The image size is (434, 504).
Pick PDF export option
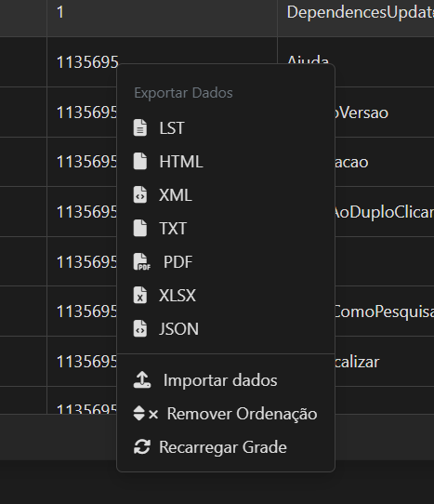tap(226, 261)
